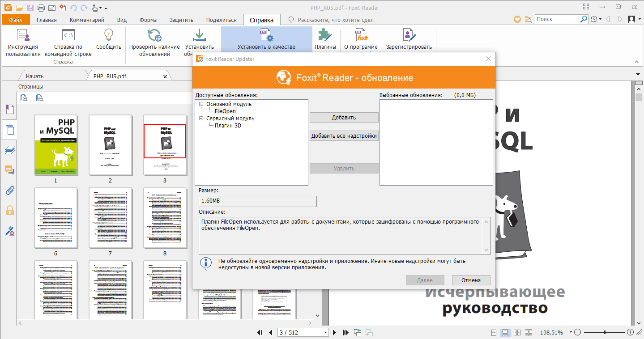Click the Отмена button
This screenshot has height=339, width=644.
pyautogui.click(x=471, y=280)
